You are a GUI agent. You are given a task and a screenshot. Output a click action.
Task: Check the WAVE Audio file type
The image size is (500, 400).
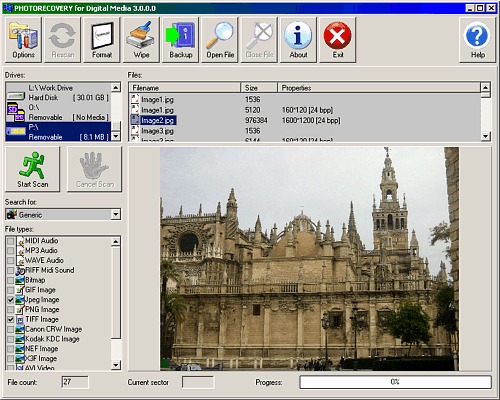[x=11, y=260]
